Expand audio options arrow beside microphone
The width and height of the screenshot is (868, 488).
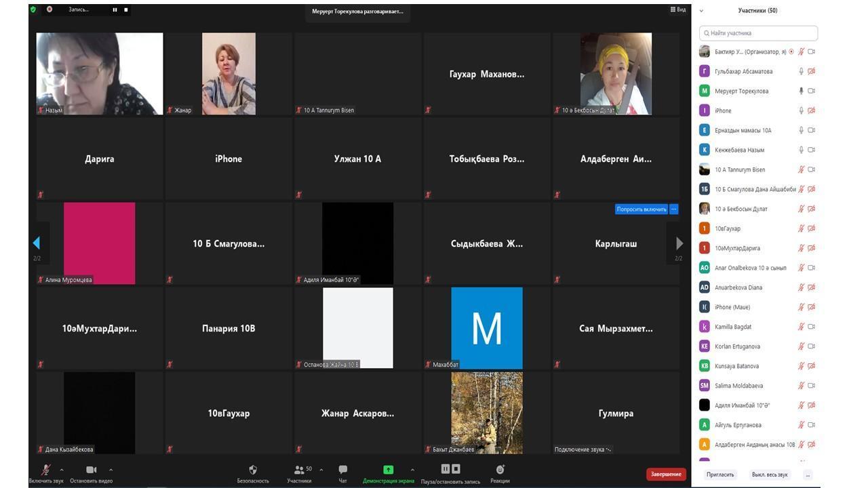click(x=62, y=470)
